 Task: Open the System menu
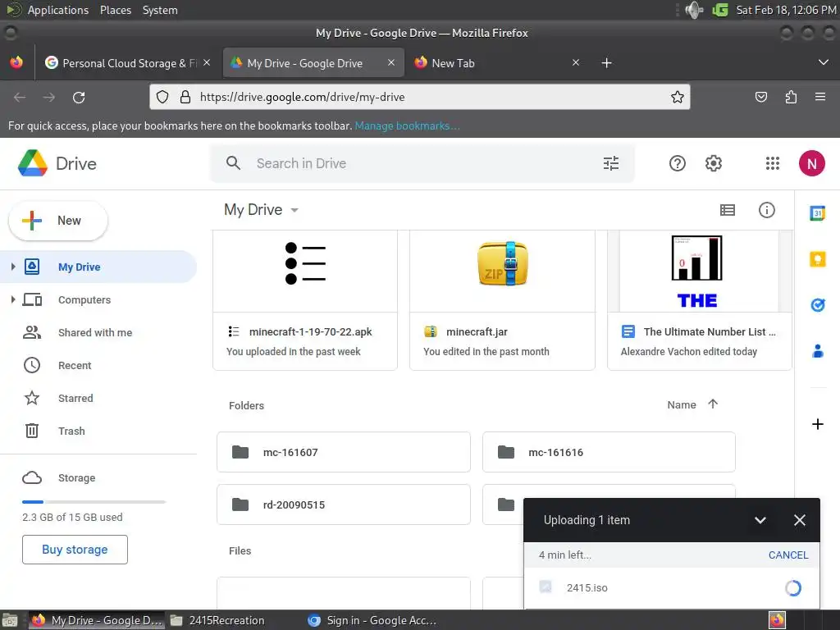(x=160, y=10)
